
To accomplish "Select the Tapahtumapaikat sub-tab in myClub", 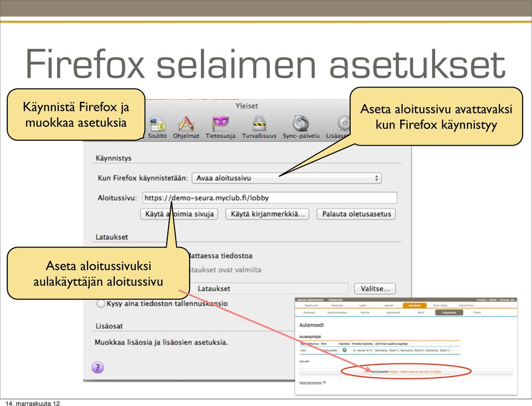I will (x=337, y=312).
